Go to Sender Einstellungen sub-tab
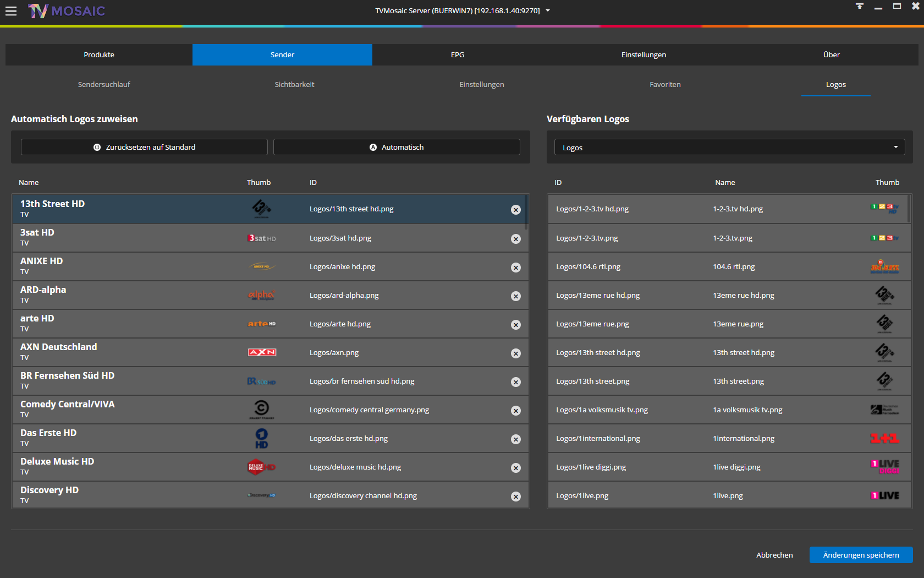Image resolution: width=924 pixels, height=578 pixels. pyautogui.click(x=482, y=84)
